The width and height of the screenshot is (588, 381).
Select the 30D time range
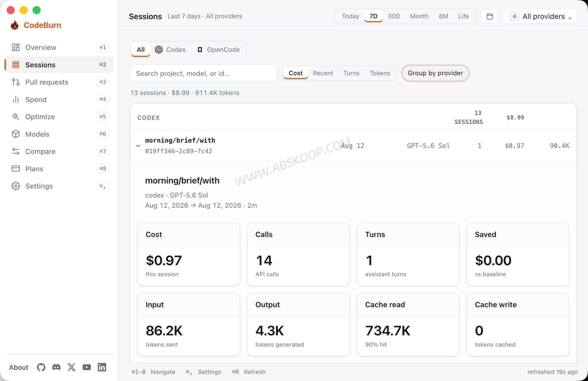tap(394, 16)
